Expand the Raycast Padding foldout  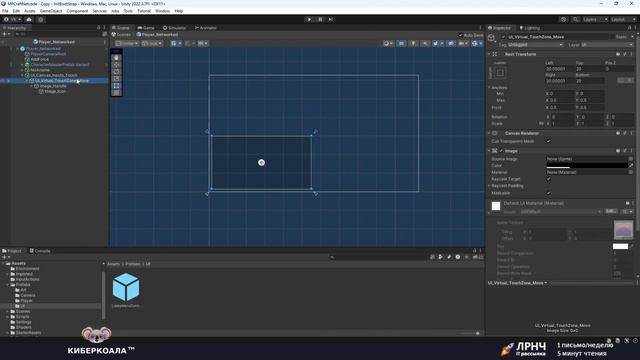(489, 186)
